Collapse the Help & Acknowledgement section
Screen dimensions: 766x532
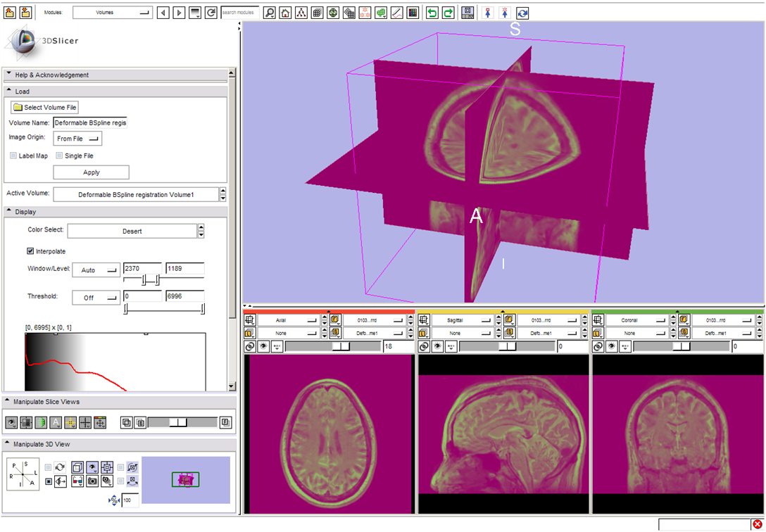[x=9, y=75]
